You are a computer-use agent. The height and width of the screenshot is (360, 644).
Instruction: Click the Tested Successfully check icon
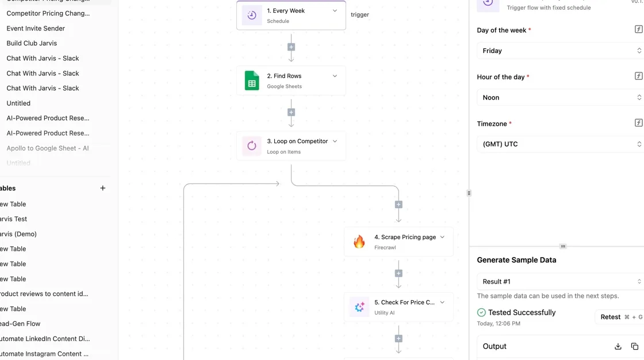click(x=481, y=312)
